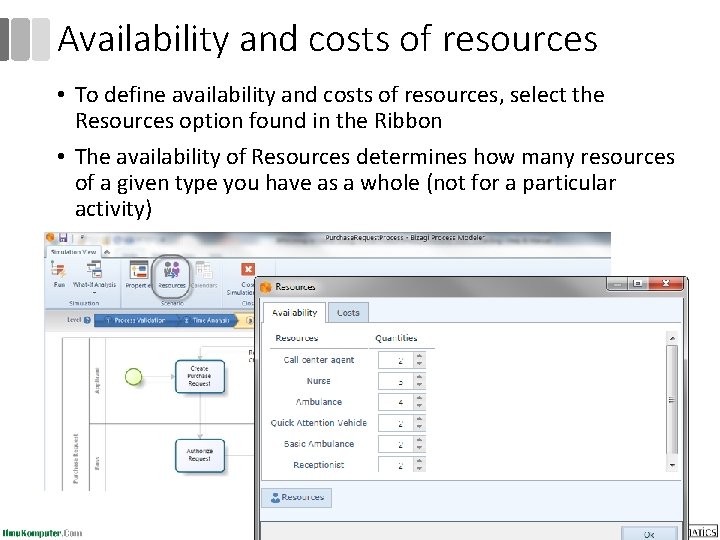The height and width of the screenshot is (540, 720).
Task: Click the Resources button at dialog bottom
Action: 297,497
